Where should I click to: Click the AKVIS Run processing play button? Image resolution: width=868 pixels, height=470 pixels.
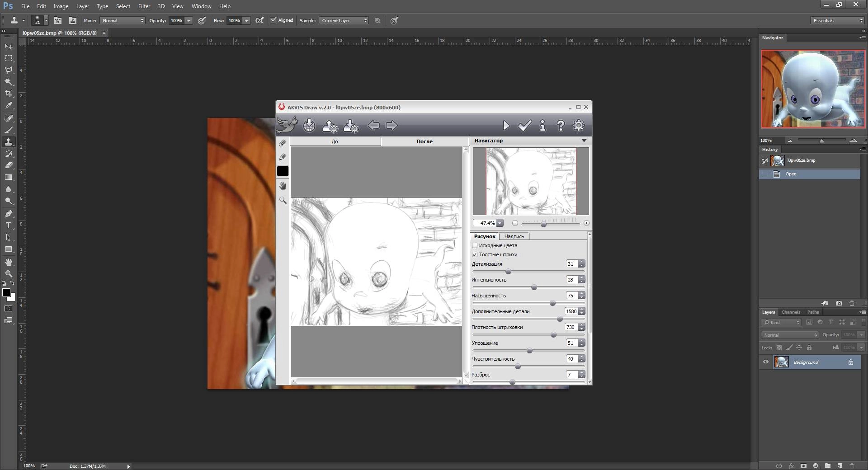coord(506,125)
